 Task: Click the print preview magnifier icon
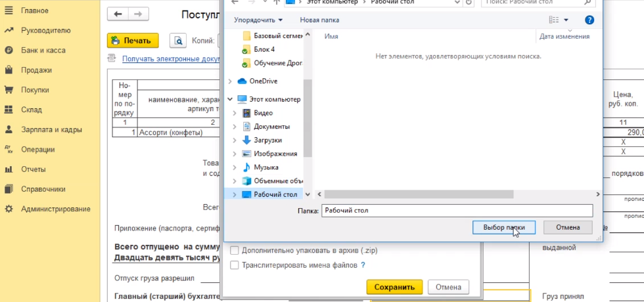178,41
